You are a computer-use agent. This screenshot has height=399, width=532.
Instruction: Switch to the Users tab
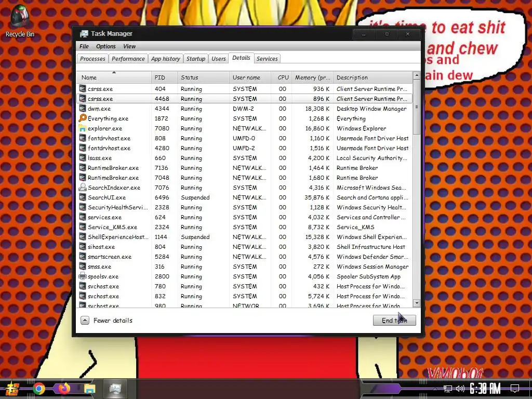pos(219,59)
